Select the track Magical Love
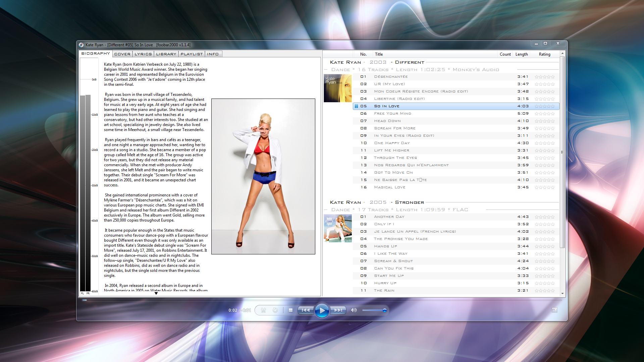The width and height of the screenshot is (644, 362). click(x=456, y=187)
